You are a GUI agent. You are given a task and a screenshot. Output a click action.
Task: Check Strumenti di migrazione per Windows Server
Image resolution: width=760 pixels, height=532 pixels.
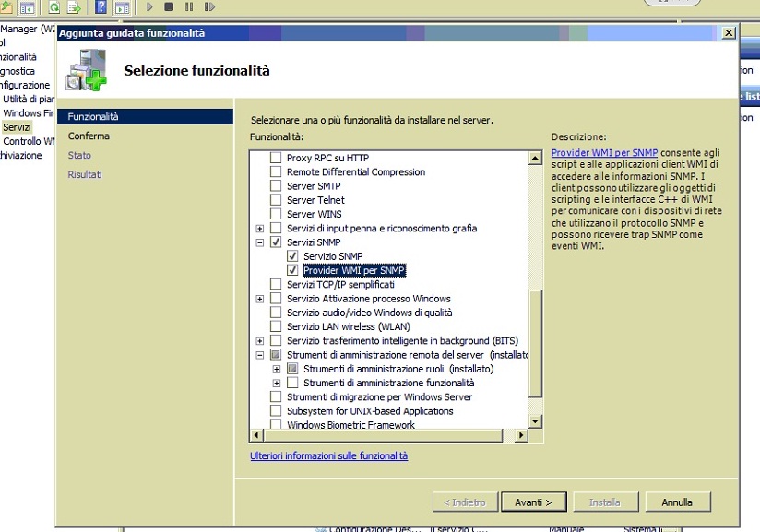click(276, 396)
